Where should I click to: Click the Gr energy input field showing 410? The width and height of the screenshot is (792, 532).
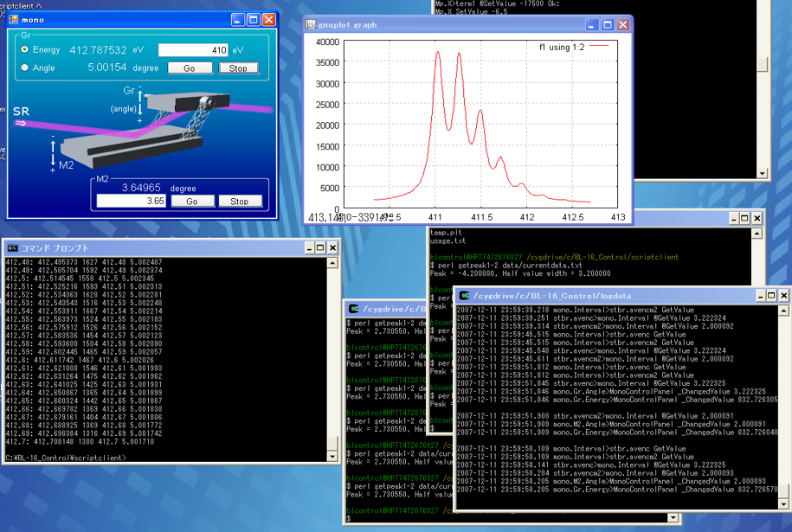point(193,49)
